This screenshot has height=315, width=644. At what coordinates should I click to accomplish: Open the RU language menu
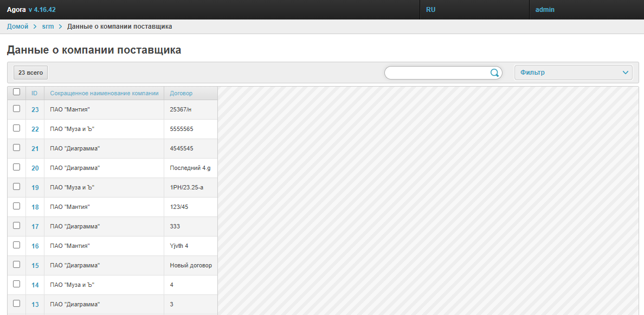[431, 10]
